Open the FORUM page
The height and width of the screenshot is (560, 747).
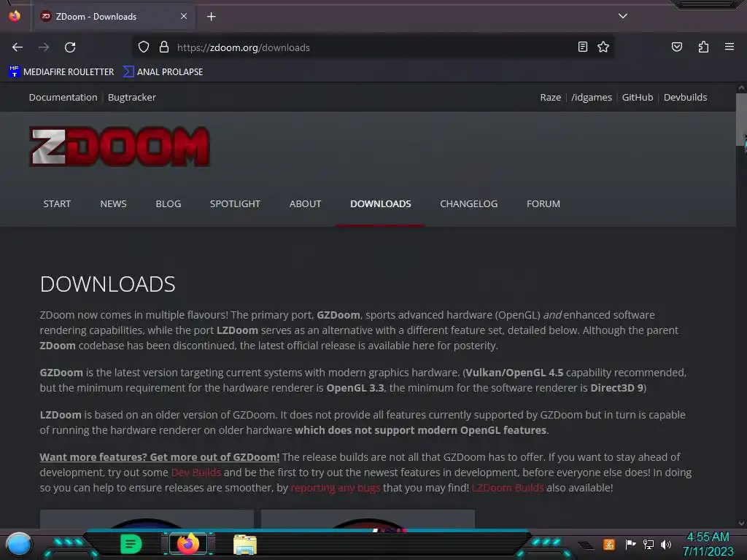point(543,204)
